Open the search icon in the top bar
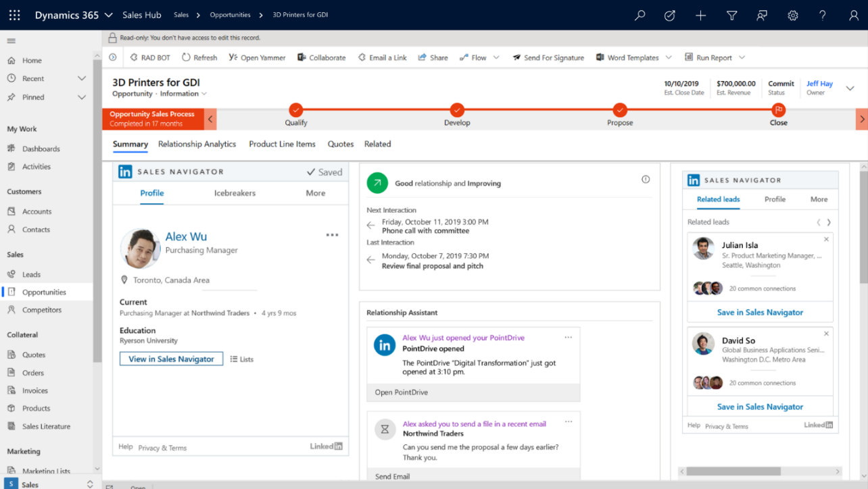Screen dimensions: 868x489 point(640,15)
